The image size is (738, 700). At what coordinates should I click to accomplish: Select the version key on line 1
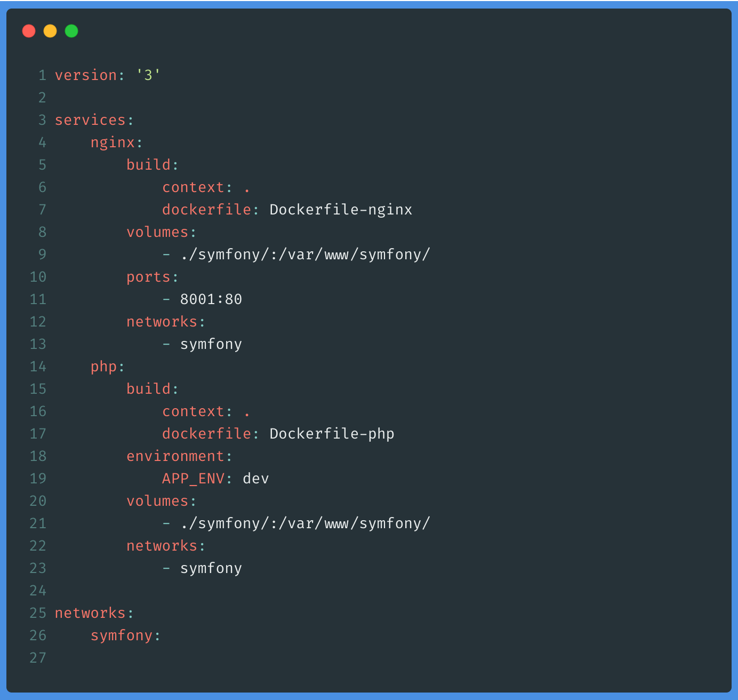click(x=85, y=75)
